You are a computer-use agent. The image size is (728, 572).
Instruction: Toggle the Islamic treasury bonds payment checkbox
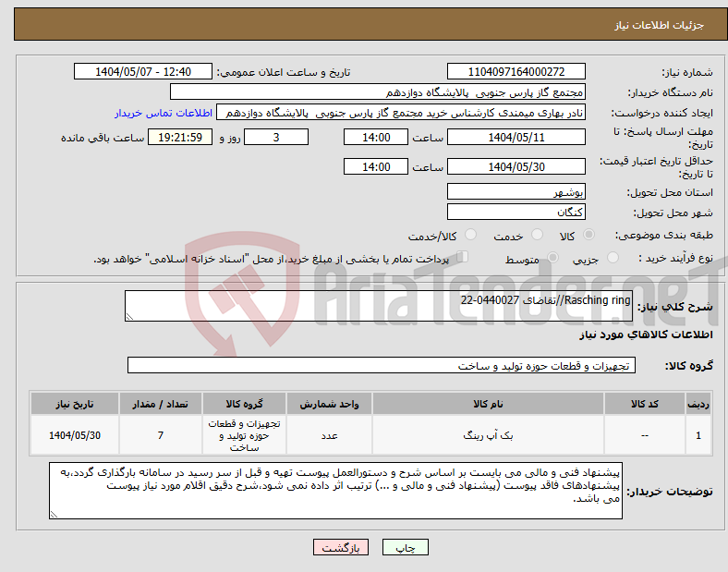462,257
